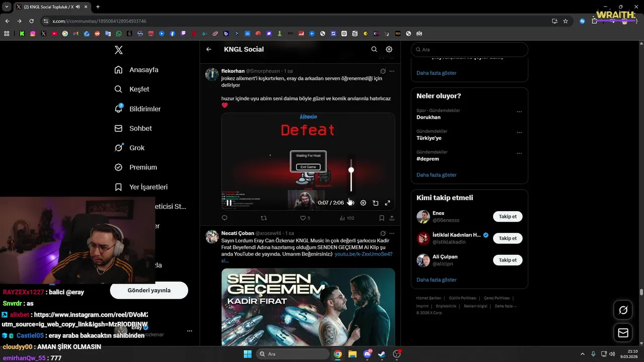Open Chrome from the taskbar
Image resolution: width=644 pixels, height=362 pixels.
tap(338, 354)
